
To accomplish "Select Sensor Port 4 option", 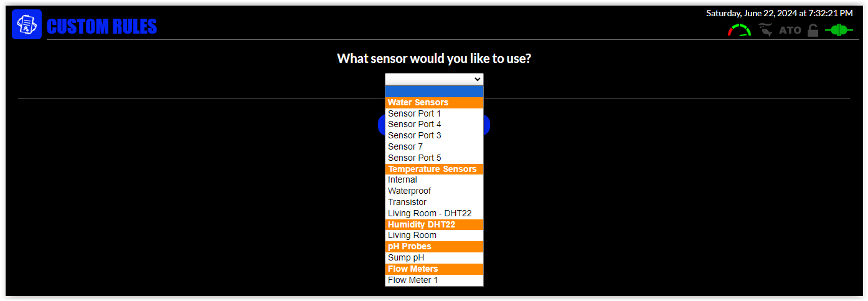I will pyautogui.click(x=414, y=124).
